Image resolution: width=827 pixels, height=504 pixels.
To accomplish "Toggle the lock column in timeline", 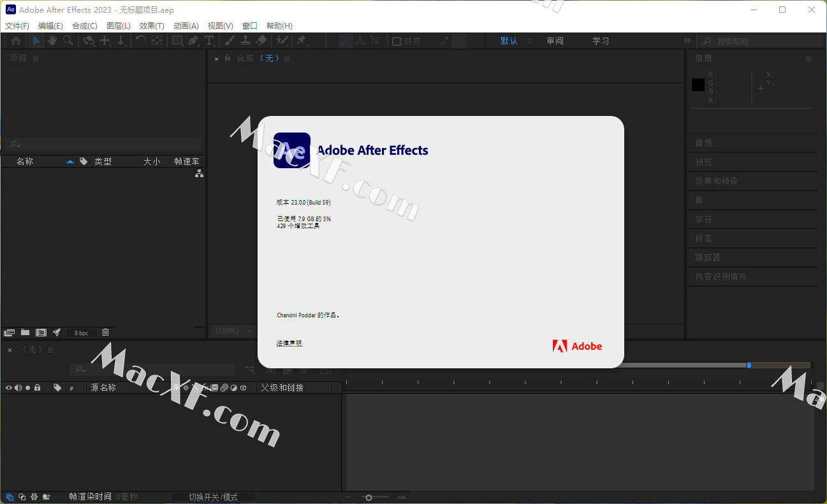I will pos(37,387).
